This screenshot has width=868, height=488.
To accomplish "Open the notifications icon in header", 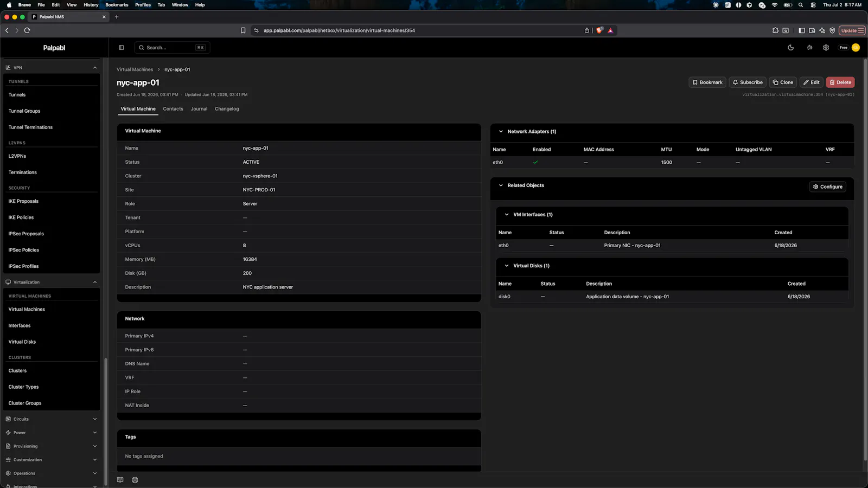I will (x=809, y=48).
